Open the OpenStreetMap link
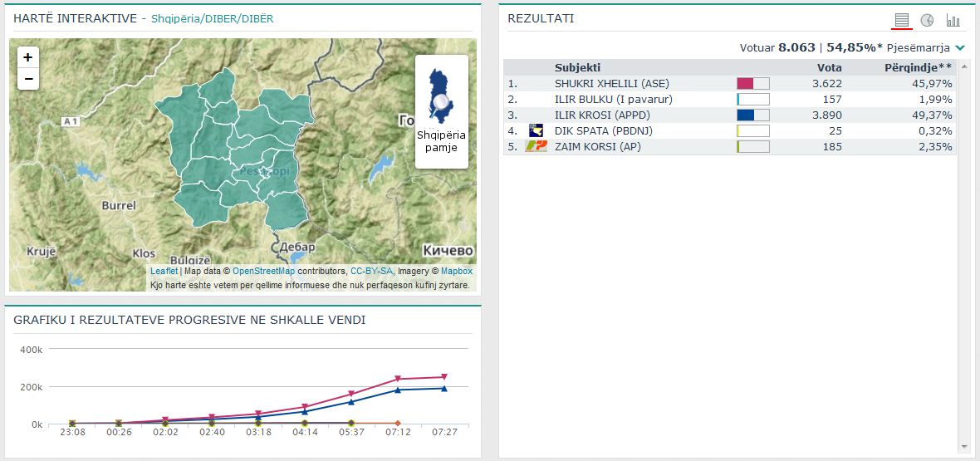980x461 pixels. pos(263,271)
